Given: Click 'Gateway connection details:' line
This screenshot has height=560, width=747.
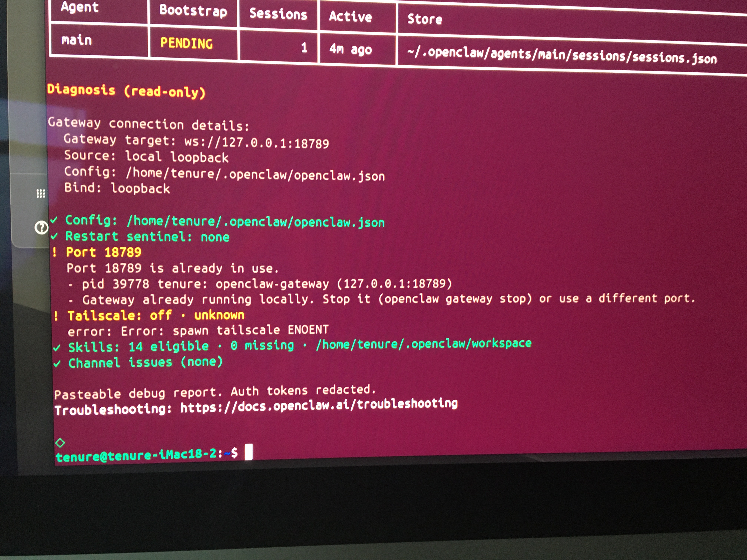Looking at the screenshot, I should (149, 124).
